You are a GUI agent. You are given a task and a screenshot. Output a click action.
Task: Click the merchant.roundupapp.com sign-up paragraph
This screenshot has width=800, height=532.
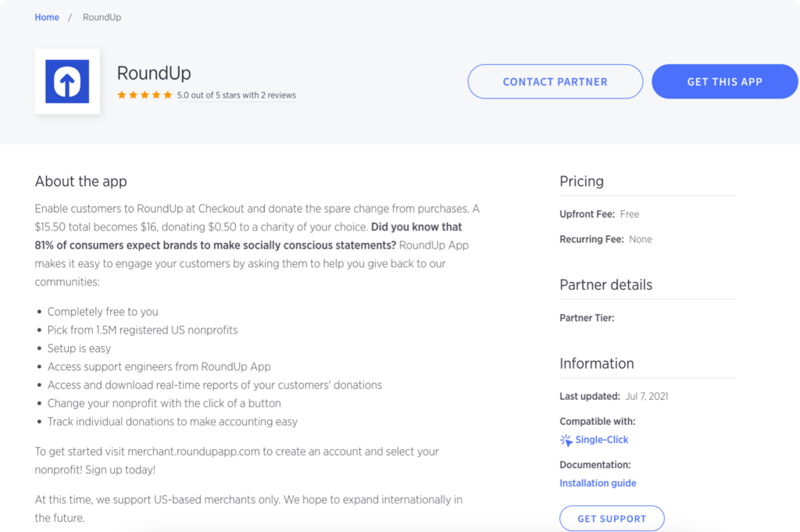pyautogui.click(x=237, y=460)
